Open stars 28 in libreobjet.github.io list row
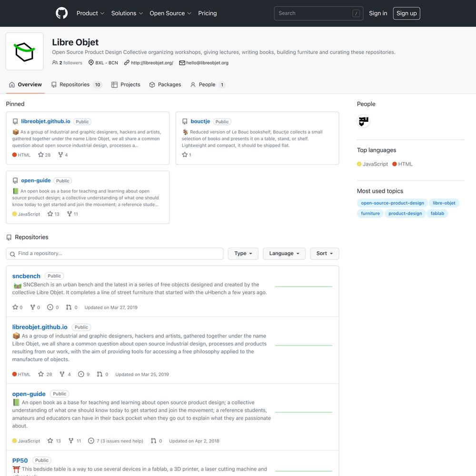476x476 pixels. (45, 374)
